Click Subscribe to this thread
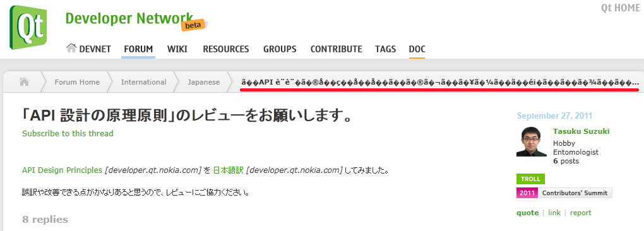The width and height of the screenshot is (644, 231). tap(68, 133)
